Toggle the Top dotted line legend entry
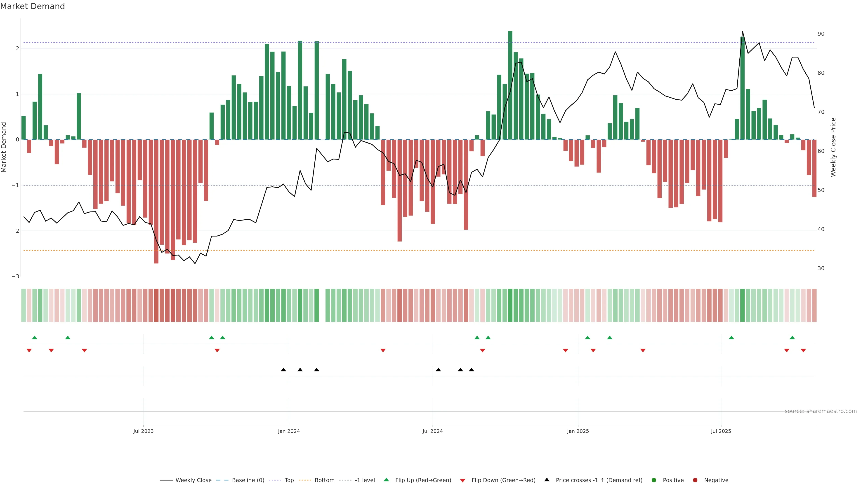Viewport: 868px width, 488px height. tap(289, 480)
